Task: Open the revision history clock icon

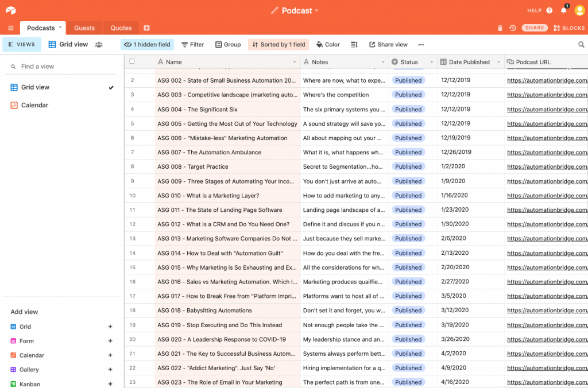Action: click(x=513, y=28)
